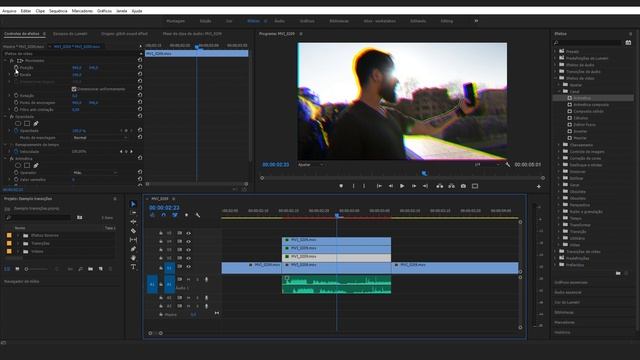Click the pen mask icon under Aritmética effect
This screenshot has width=640, height=360.
(36, 165)
